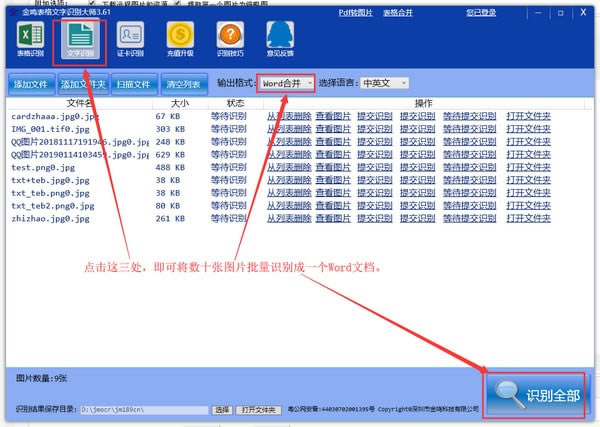The height and width of the screenshot is (427, 600).
Task: Click the 清空列表 button
Action: [184, 84]
